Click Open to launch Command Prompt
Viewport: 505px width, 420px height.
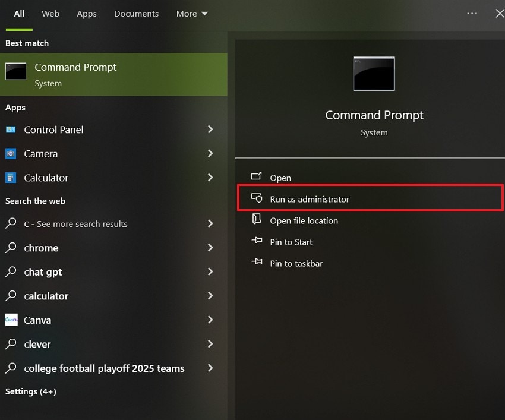tap(280, 177)
